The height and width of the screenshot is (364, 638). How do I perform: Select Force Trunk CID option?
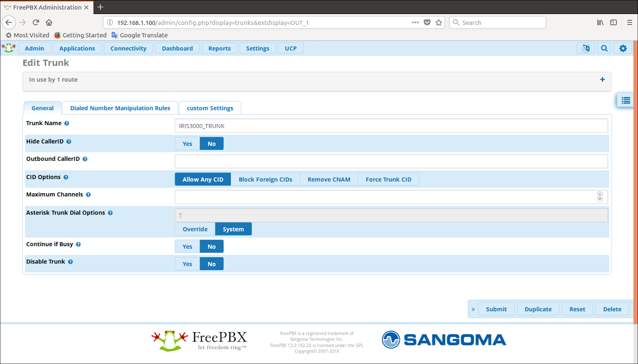coord(388,179)
